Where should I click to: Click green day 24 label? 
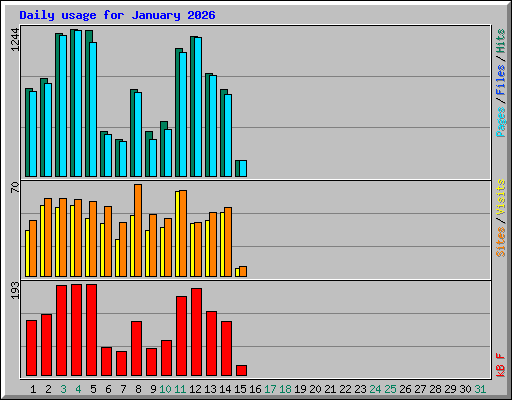click(x=375, y=389)
